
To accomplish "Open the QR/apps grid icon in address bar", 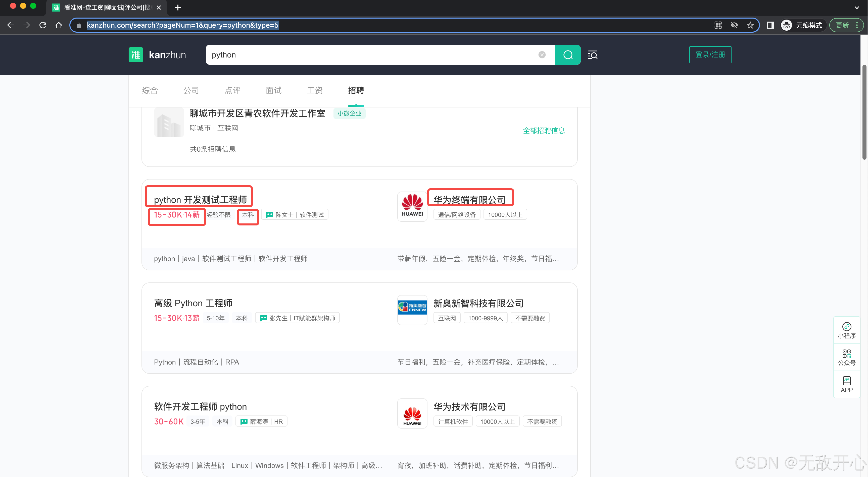I will tap(718, 25).
